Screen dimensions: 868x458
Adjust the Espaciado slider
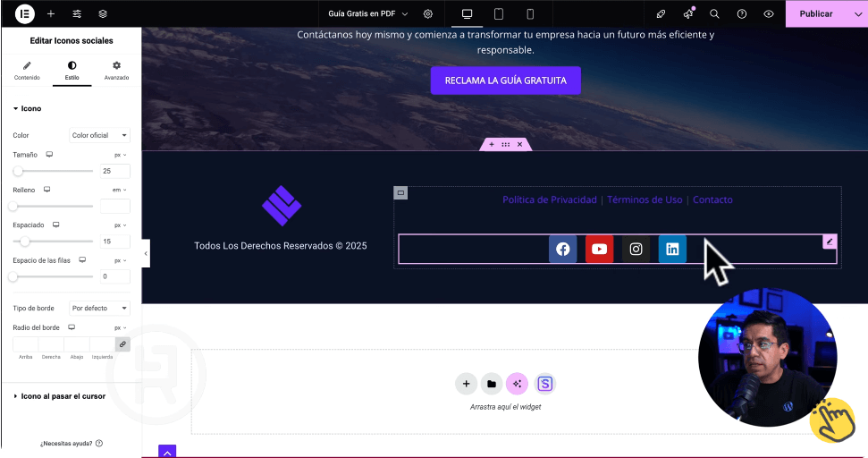point(53,242)
